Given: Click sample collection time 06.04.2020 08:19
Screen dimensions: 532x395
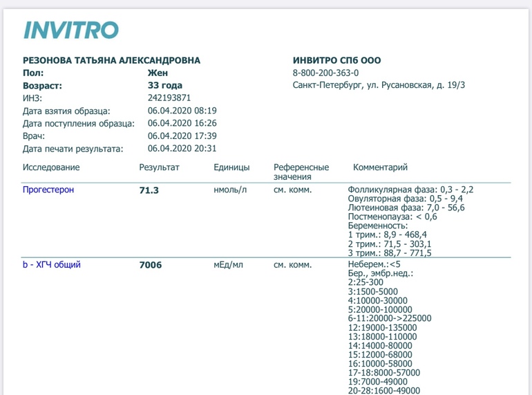Looking at the screenshot, I should (x=182, y=111).
